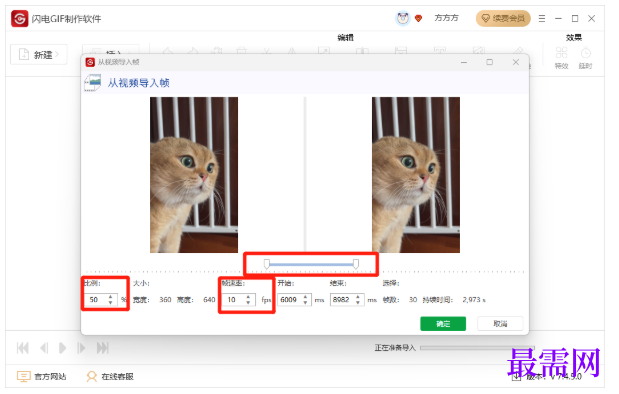Click the green 确定 confirm button

[443, 324]
